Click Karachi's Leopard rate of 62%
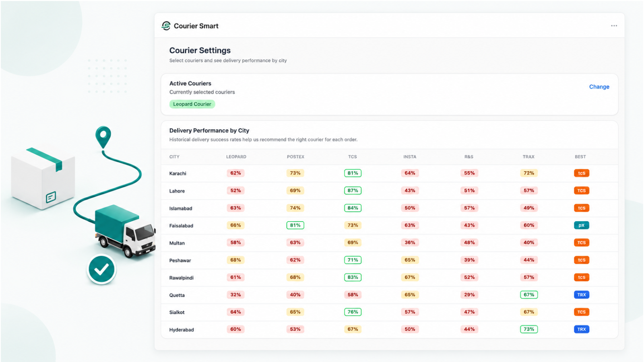 click(x=235, y=173)
